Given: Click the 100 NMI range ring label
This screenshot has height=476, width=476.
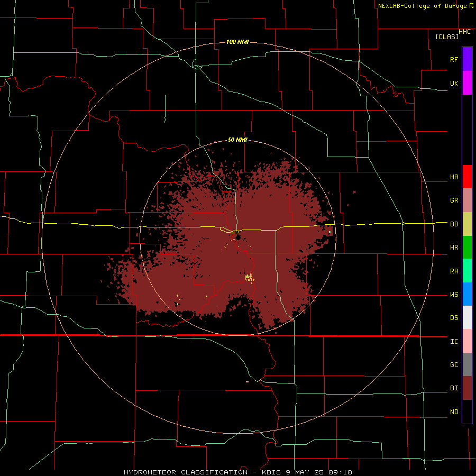Looking at the screenshot, I should (x=237, y=42).
